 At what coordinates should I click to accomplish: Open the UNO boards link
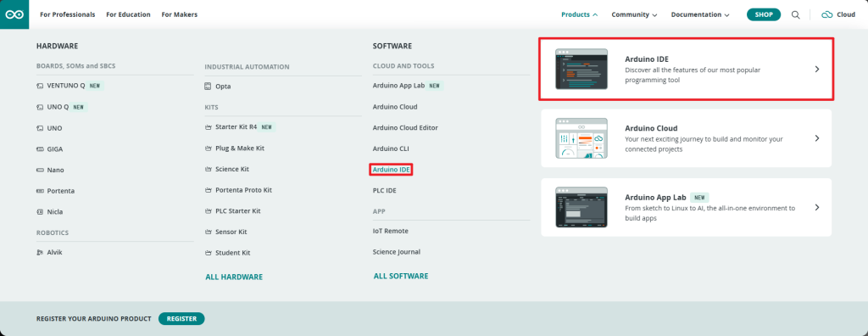coord(55,128)
